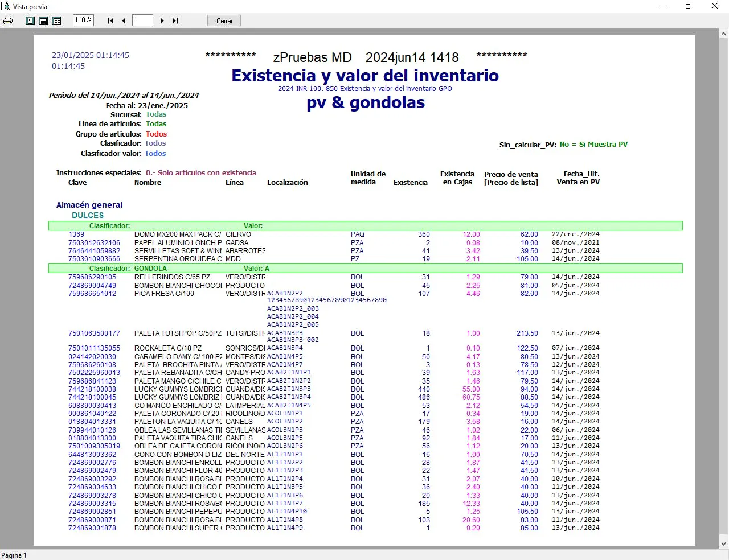This screenshot has height=560, width=729.
Task: Click the printer icon to print report
Action: (8, 20)
